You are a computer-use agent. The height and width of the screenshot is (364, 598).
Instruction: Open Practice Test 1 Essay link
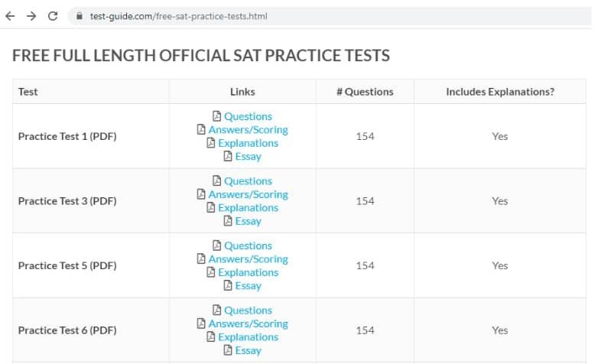pos(248,157)
